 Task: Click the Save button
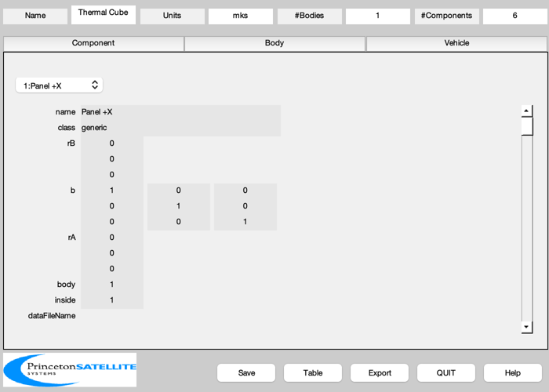coord(246,372)
